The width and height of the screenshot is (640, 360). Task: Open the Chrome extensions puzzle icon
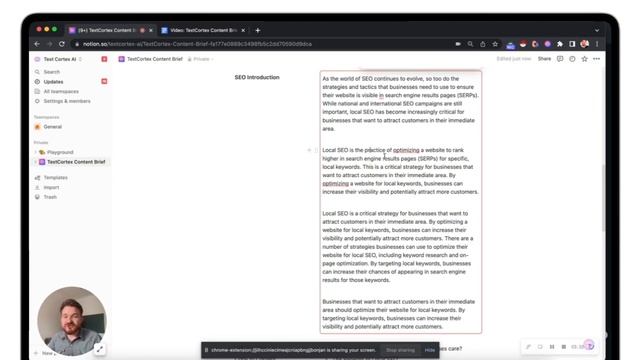560,44
